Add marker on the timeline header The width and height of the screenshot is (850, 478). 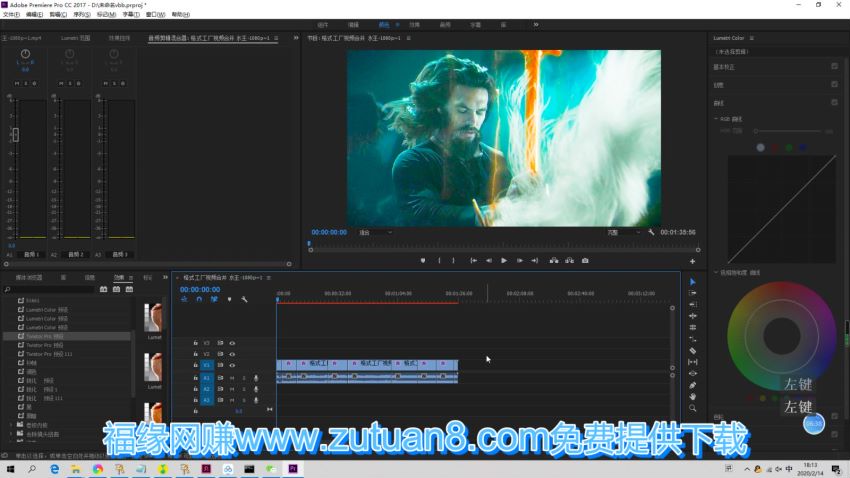click(229, 299)
